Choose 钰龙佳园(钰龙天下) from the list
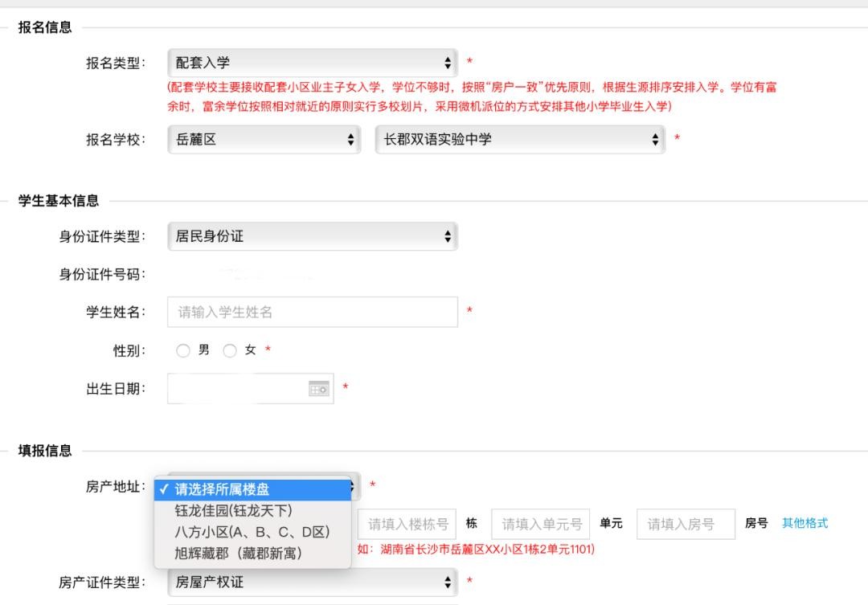The height and width of the screenshot is (605, 868). 233,510
